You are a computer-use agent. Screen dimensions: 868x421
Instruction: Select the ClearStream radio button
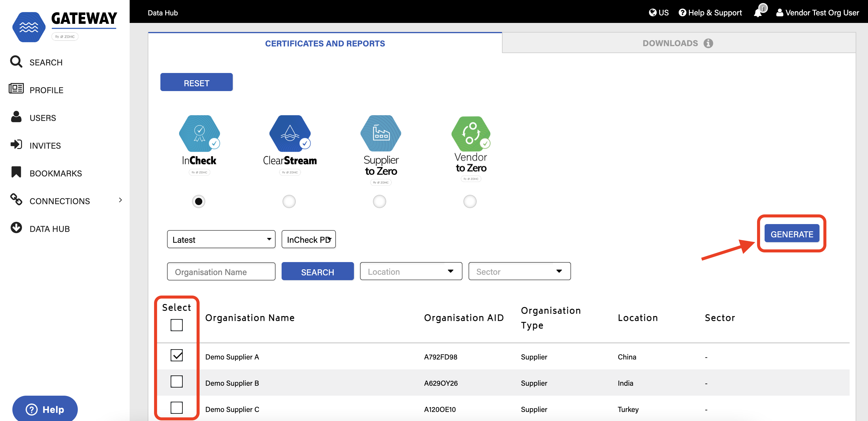[x=289, y=201]
